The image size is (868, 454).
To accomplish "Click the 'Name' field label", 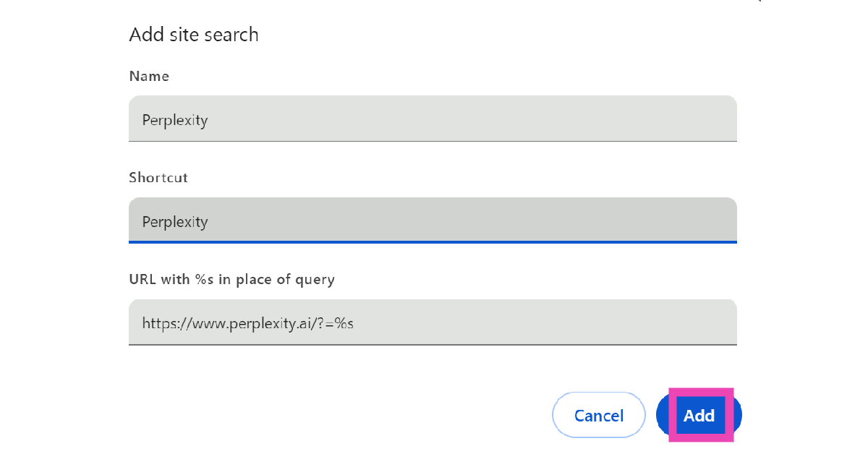I will click(149, 76).
